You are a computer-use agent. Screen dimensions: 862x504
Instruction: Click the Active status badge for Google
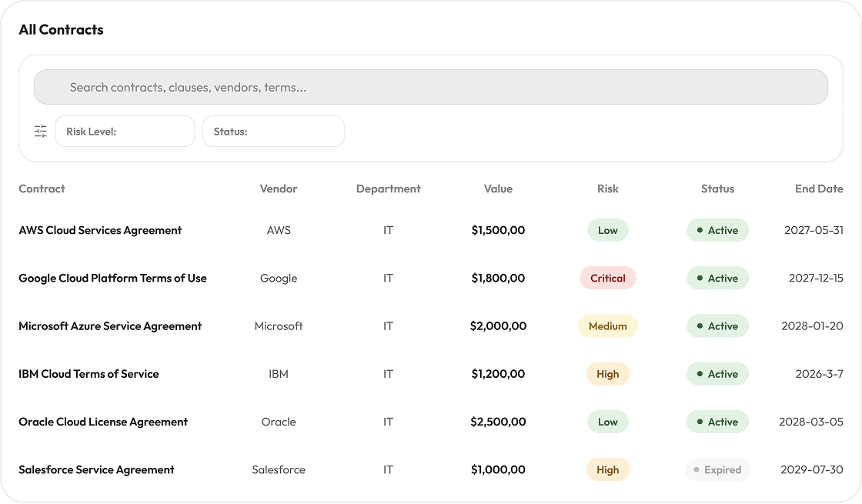(717, 278)
